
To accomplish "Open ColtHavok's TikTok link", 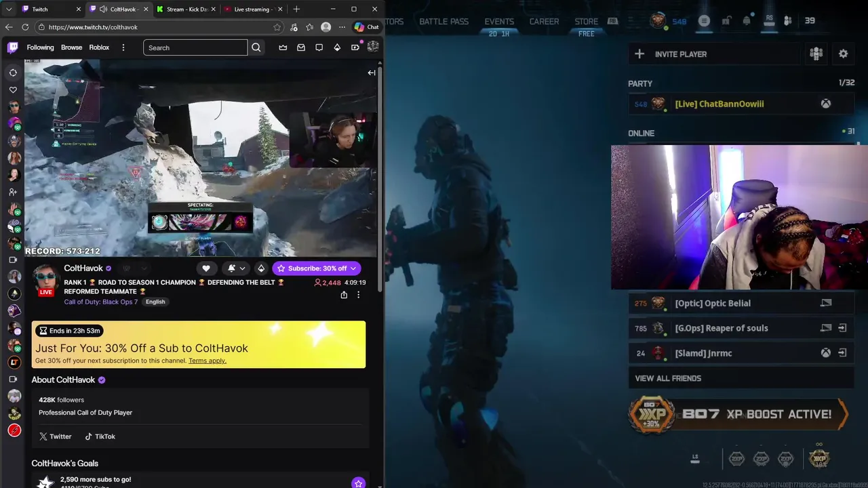I will 100,436.
